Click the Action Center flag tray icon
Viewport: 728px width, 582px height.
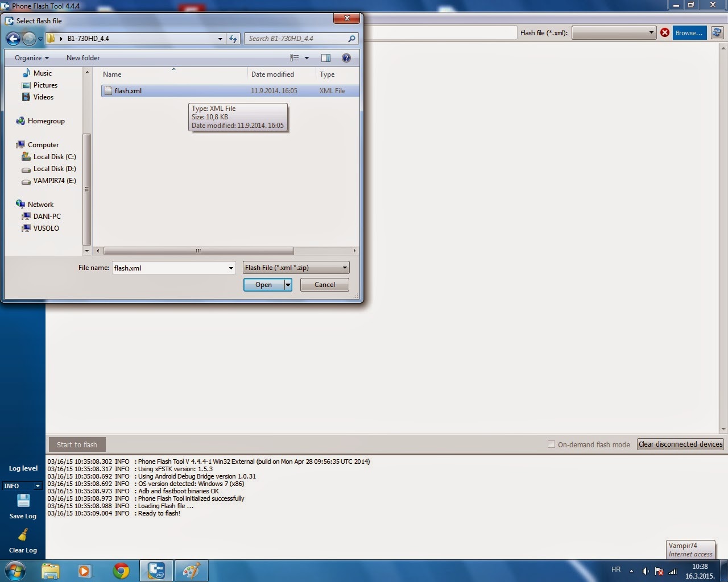659,571
